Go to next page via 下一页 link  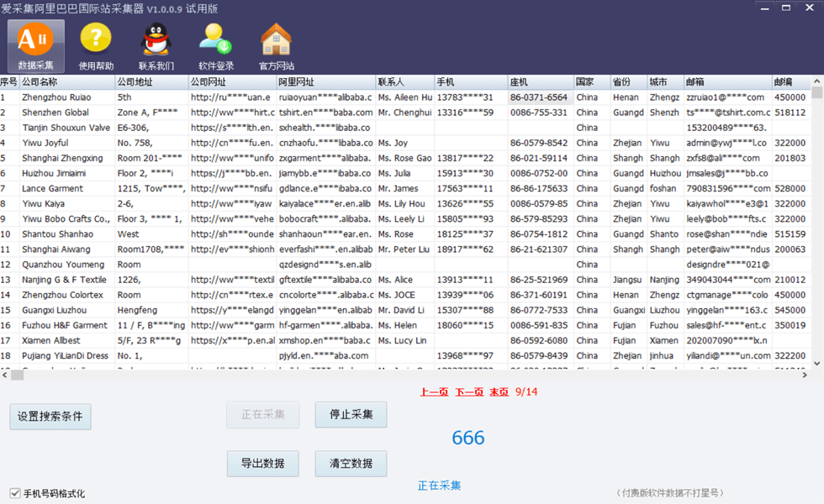click(469, 391)
